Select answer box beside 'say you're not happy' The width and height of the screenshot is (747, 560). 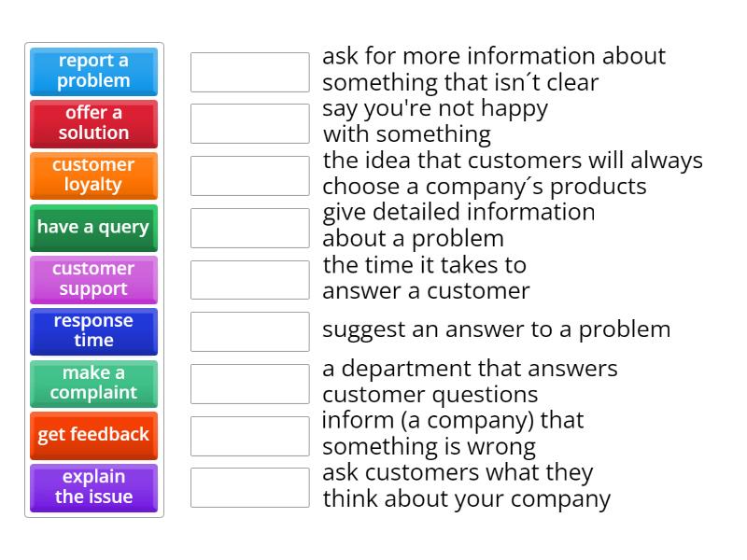coord(249,123)
